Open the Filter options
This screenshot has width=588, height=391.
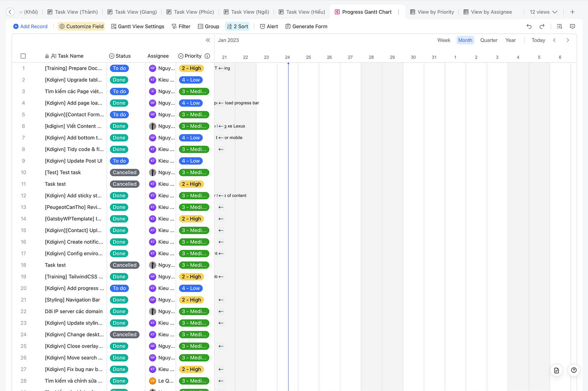point(181,26)
